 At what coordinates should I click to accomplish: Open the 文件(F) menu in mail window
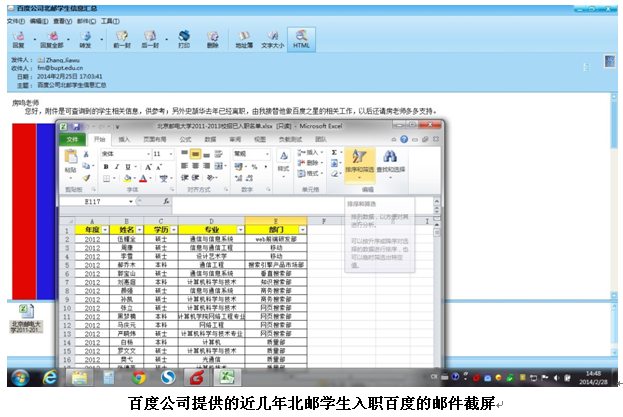[16, 21]
